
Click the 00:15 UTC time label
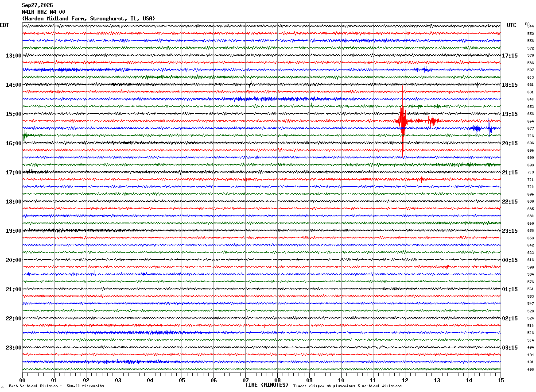point(510,260)
